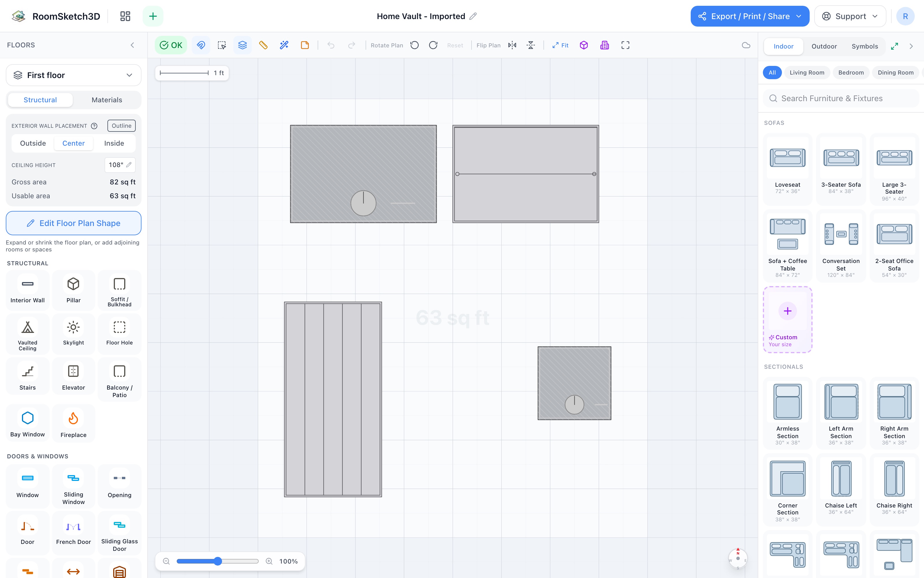Edit the ceiling height value 108"
Screen dimensions: 924x578
[x=120, y=165]
